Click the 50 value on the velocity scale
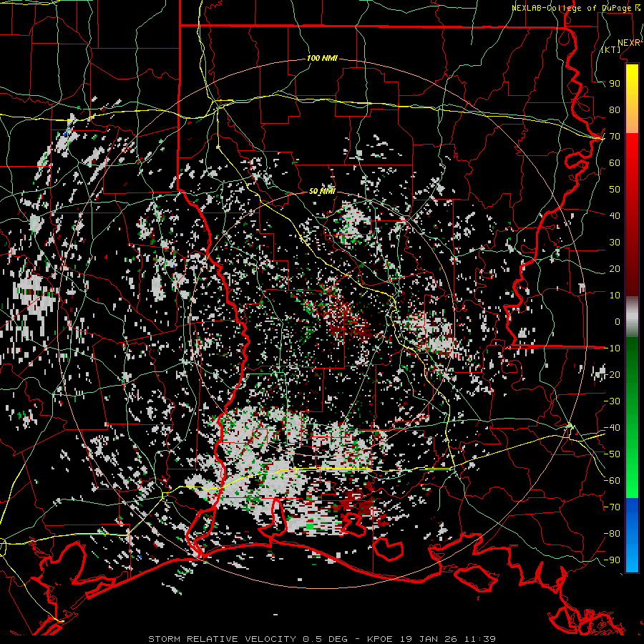This screenshot has height=644, width=644. pos(615,190)
